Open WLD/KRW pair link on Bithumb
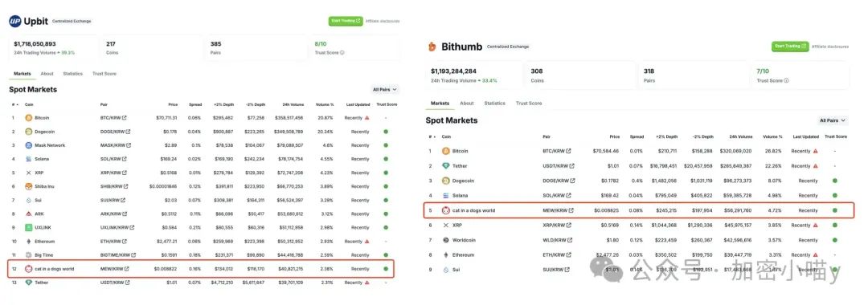 [557, 240]
